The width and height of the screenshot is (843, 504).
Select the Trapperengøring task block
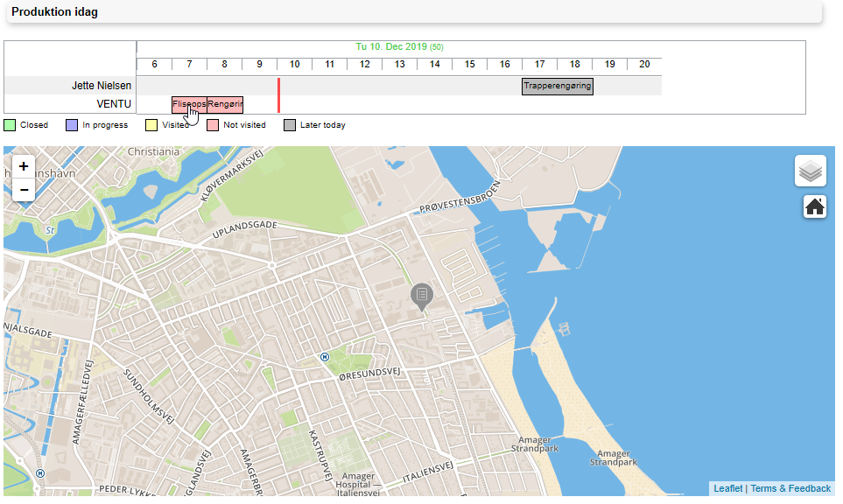coord(558,86)
